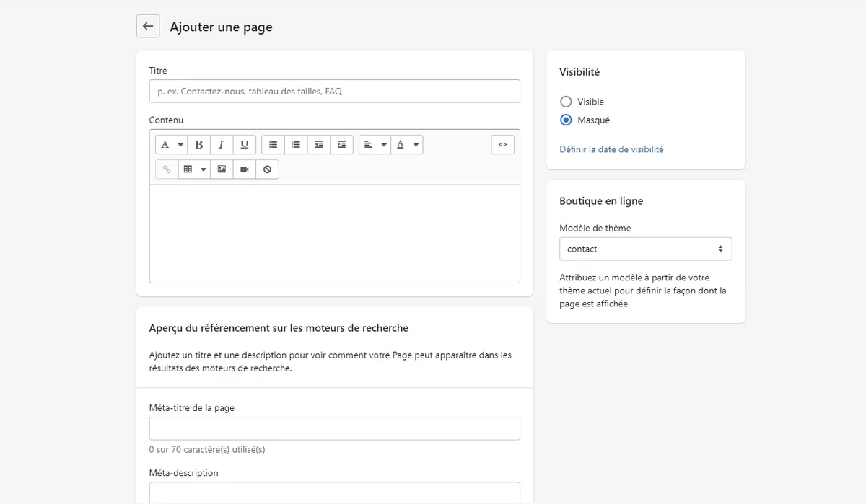Toggle underline formatting
The image size is (866, 504).
coord(245,144)
